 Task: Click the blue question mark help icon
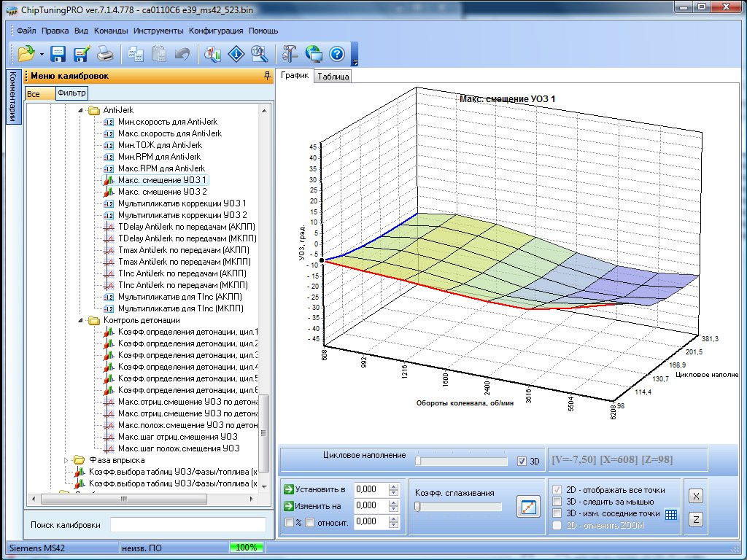(x=336, y=53)
